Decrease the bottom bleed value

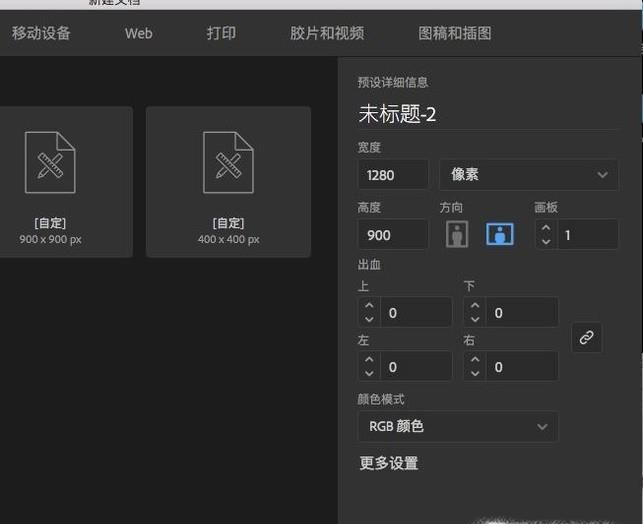(475, 319)
